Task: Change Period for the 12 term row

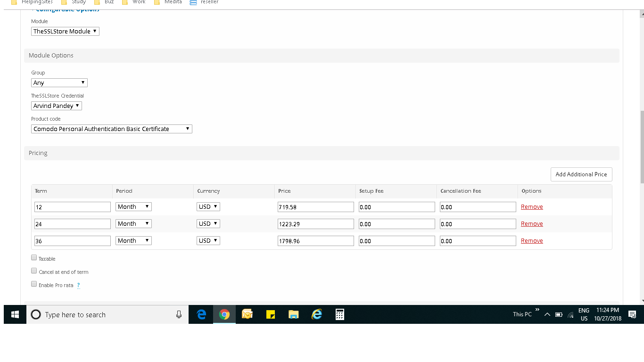Action: point(134,206)
